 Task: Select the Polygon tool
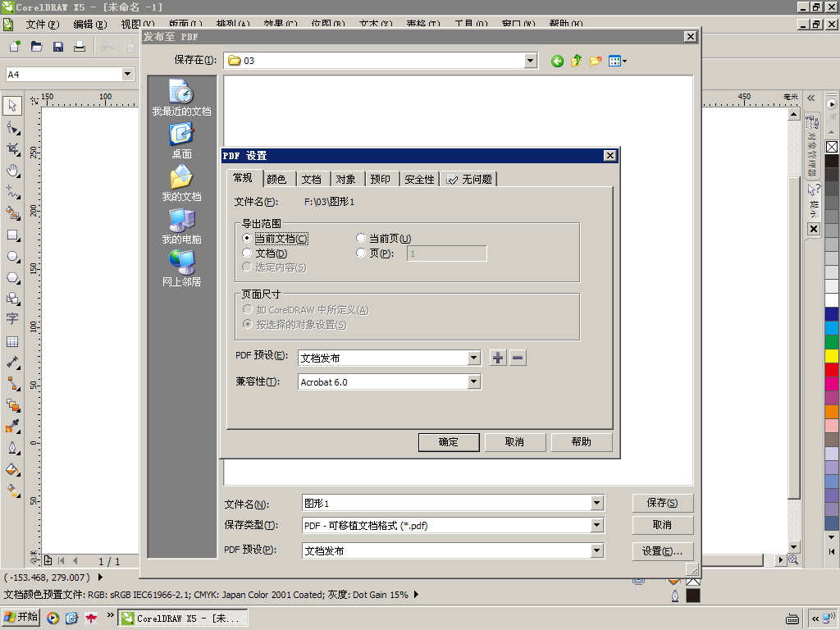click(x=12, y=277)
